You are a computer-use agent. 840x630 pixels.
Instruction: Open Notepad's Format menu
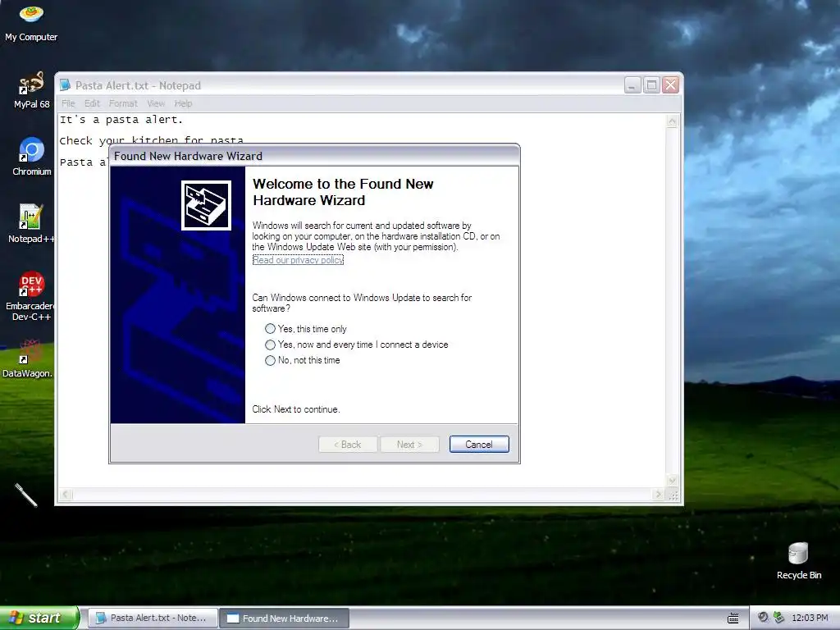pos(123,103)
